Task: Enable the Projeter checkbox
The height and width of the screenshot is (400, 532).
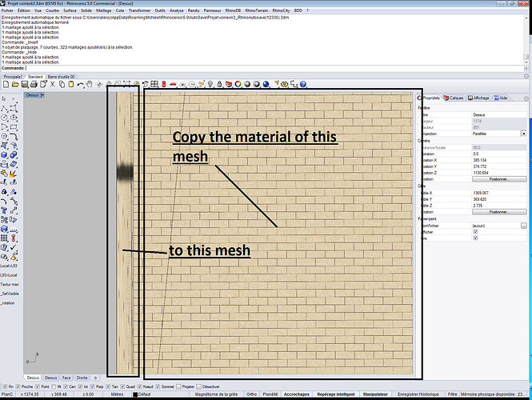Action: point(179,386)
